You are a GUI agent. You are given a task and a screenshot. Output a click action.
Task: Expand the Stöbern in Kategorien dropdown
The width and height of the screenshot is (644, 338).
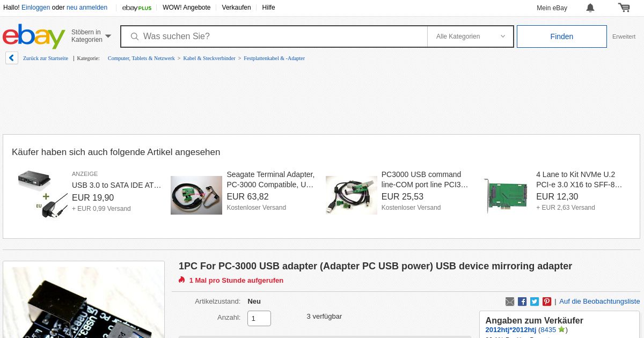tap(91, 36)
